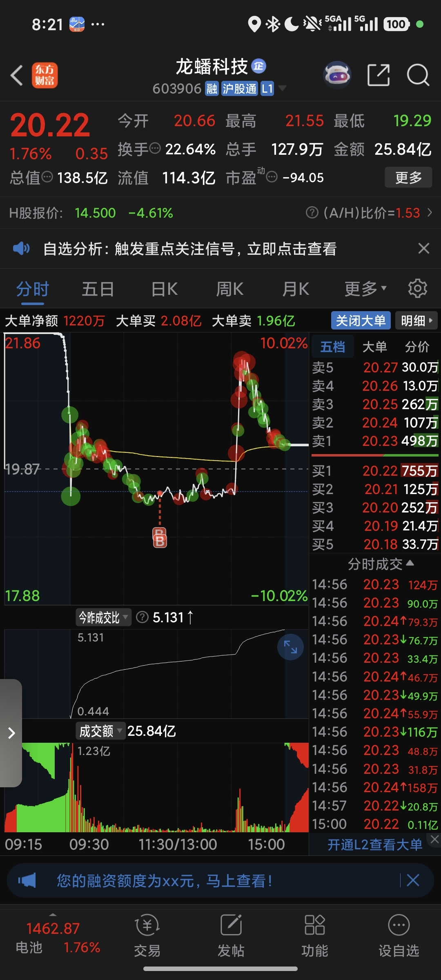
Task: Open the 融资额度 promotion message
Action: click(165, 880)
